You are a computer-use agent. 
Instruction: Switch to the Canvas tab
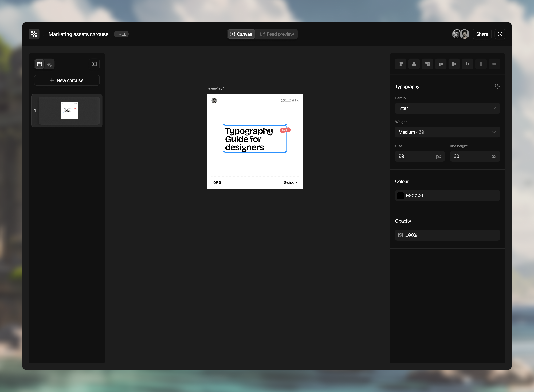coord(241,34)
